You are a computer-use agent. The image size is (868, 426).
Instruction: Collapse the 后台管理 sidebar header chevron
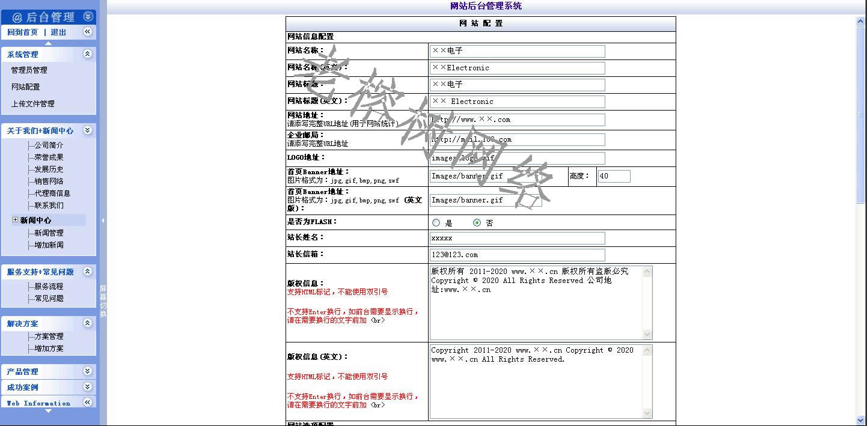coord(88,17)
